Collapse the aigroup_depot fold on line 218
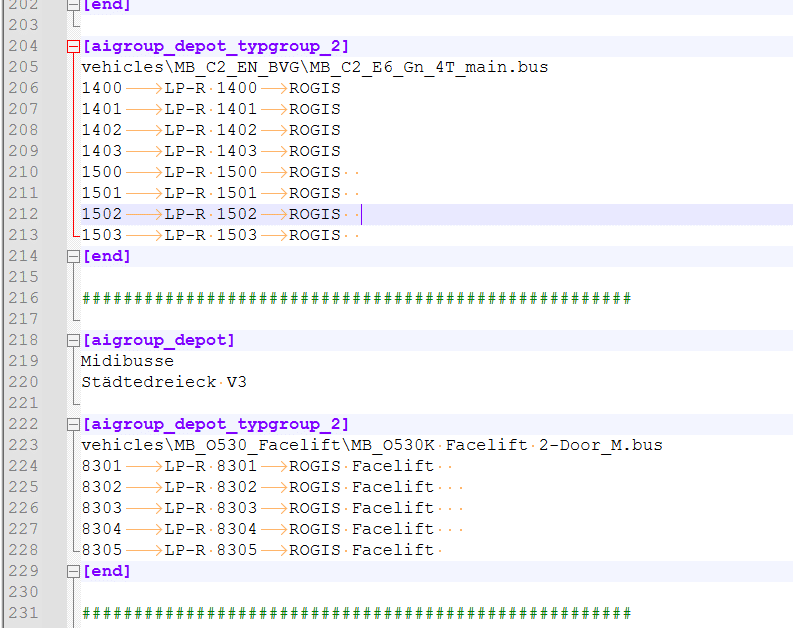The image size is (793, 628). 72,340
